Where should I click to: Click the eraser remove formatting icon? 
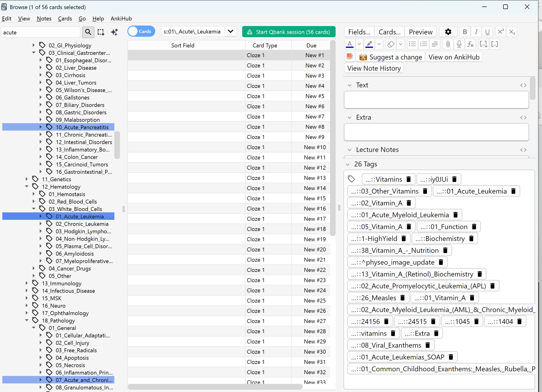391,44
